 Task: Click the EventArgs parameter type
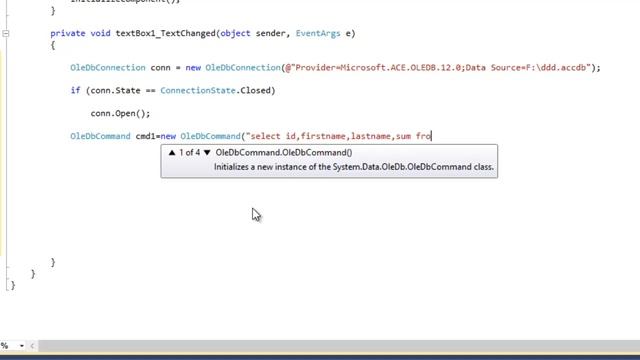[x=318, y=33]
